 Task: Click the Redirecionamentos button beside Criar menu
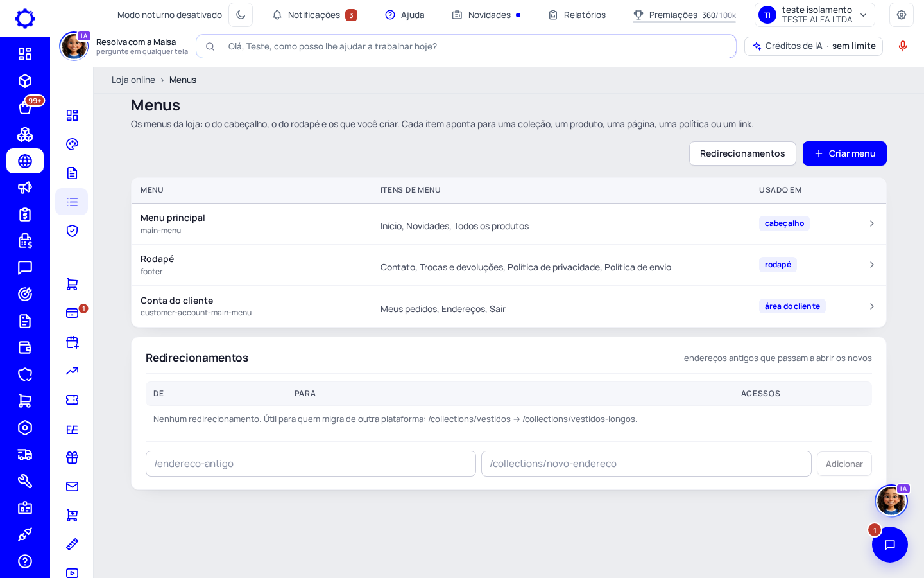(742, 153)
